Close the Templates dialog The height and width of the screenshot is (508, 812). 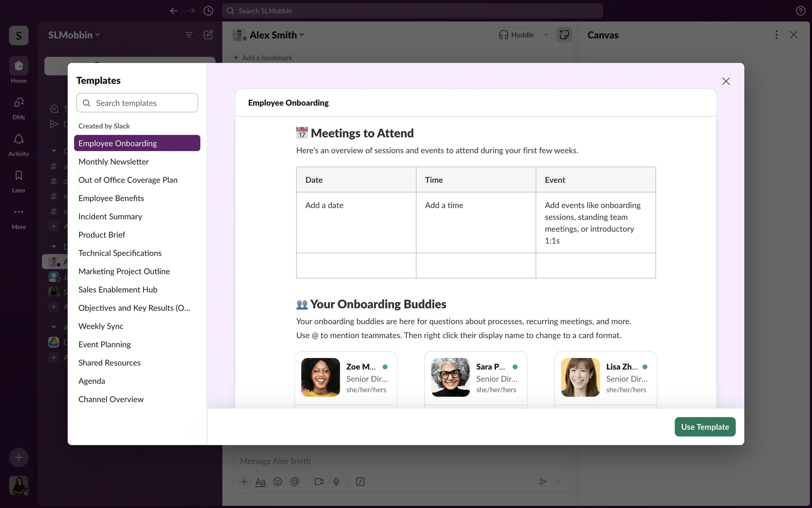coord(726,81)
